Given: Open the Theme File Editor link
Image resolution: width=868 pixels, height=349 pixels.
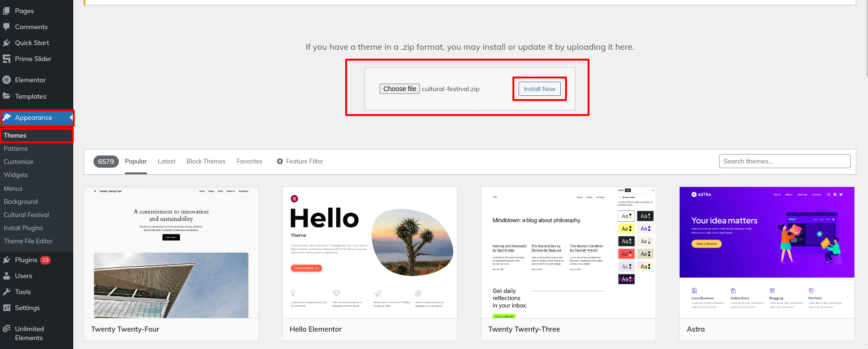Looking at the screenshot, I should coord(28,241).
